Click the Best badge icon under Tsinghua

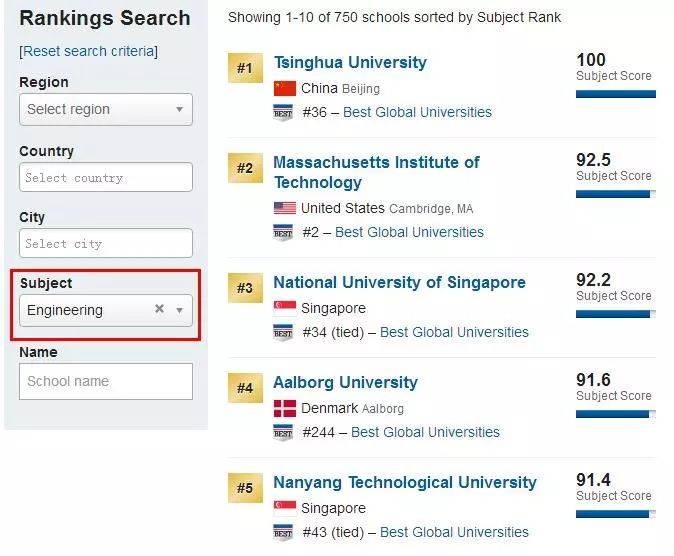click(283, 112)
